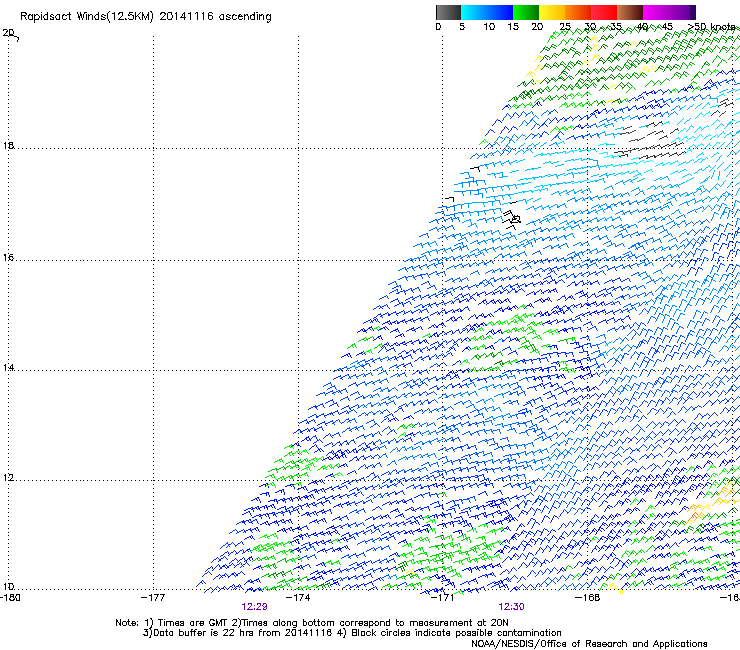The width and height of the screenshot is (740, 650).
Task: Click the note line 'Times are GMT'
Action: tap(193, 623)
